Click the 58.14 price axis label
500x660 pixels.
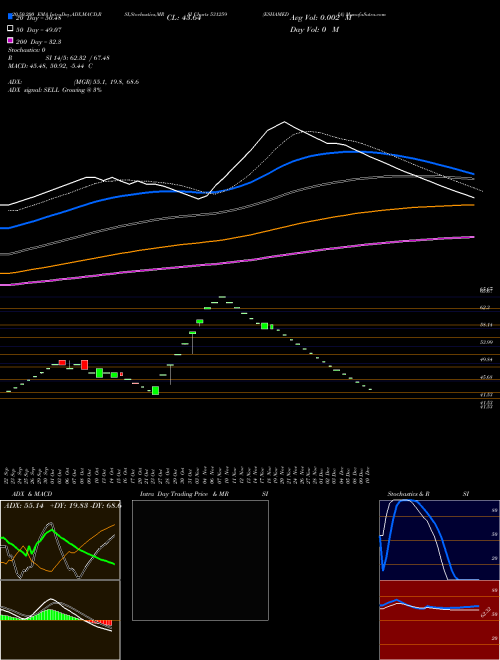[486, 325]
